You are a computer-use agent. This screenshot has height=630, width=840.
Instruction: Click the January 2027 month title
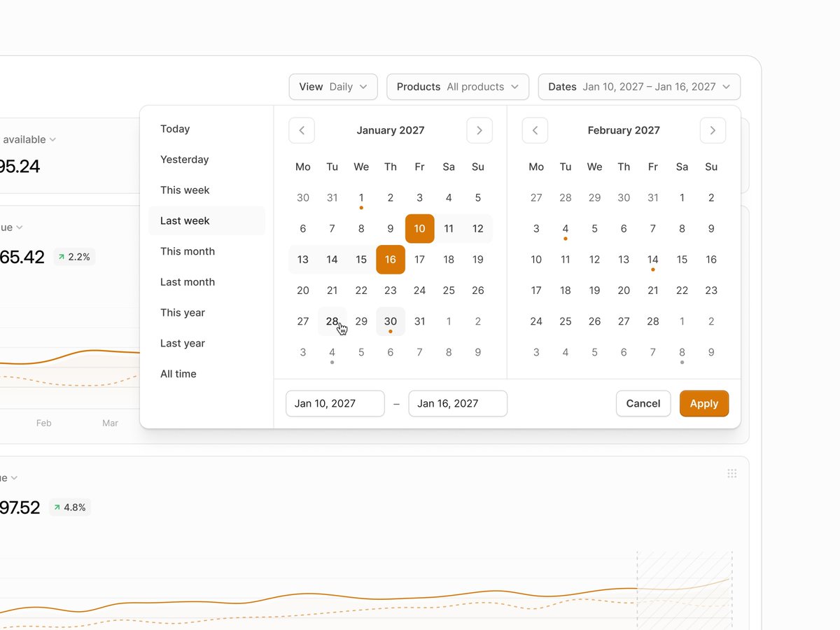point(391,130)
